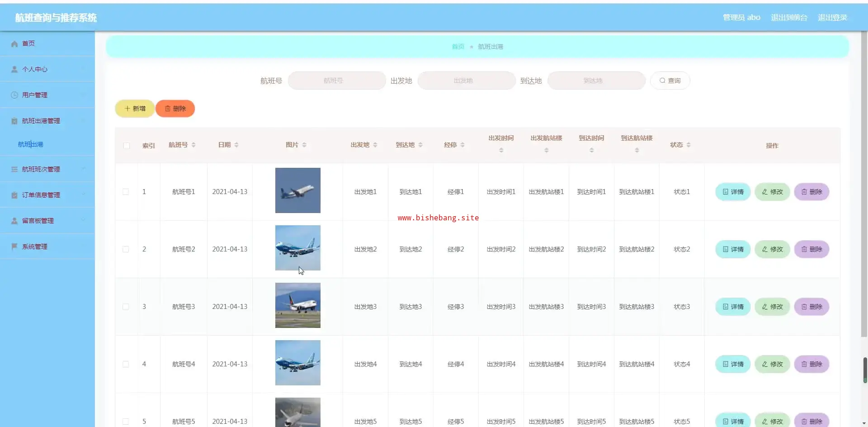Image resolution: width=868 pixels, height=427 pixels.
Task: Sort the table by 日期 column arrows
Action: click(236, 145)
